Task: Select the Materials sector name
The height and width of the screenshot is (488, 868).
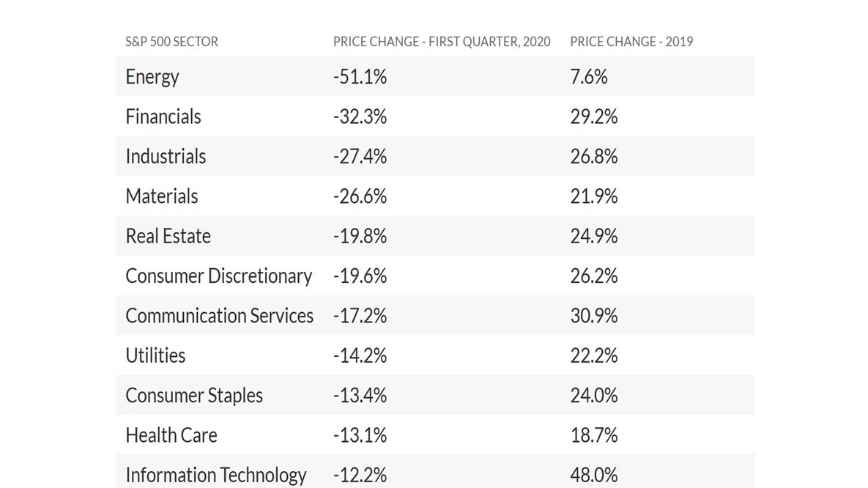Action: tap(162, 196)
